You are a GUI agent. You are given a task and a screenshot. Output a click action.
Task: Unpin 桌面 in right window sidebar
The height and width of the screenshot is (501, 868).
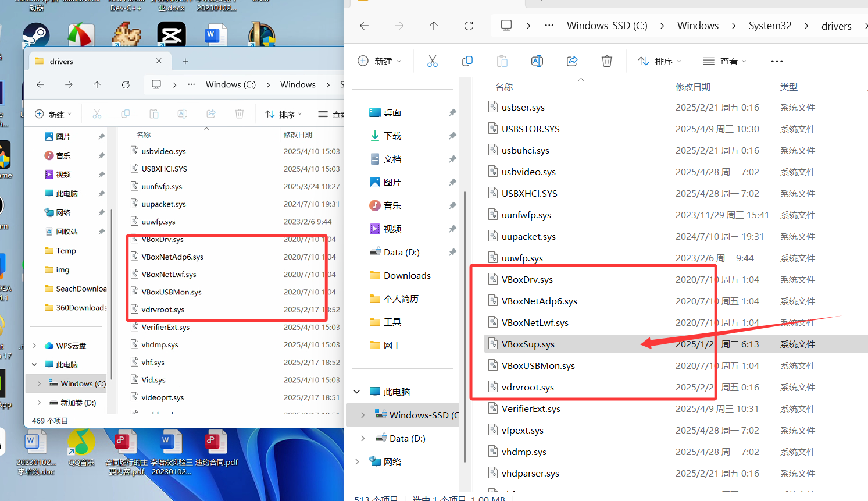click(x=452, y=112)
